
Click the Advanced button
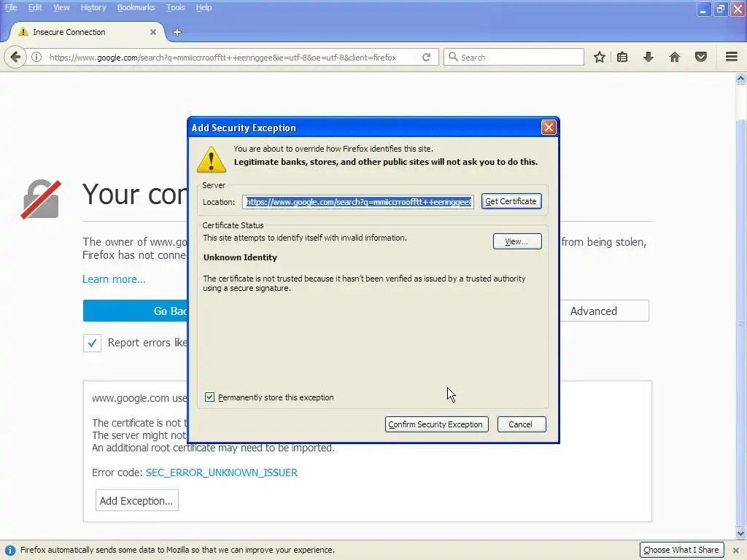click(603, 311)
